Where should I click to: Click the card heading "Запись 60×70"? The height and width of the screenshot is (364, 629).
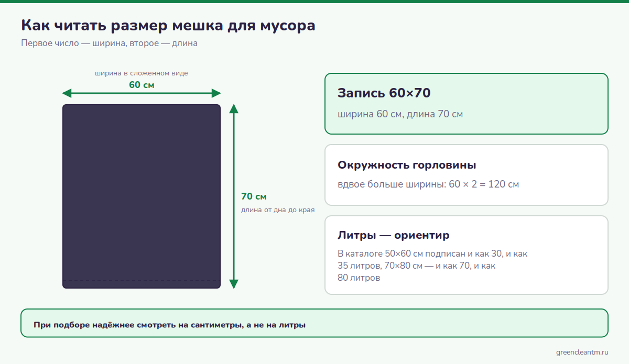tap(384, 93)
